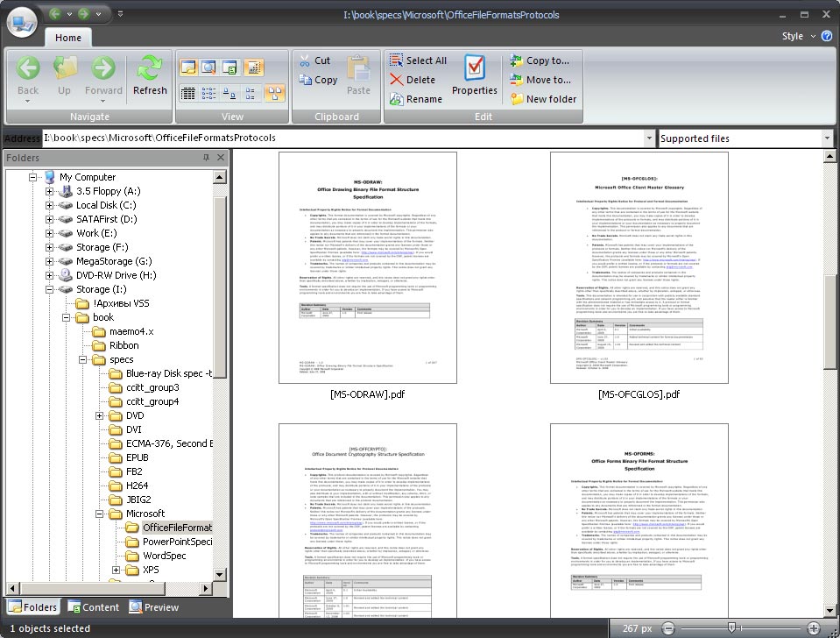Click the Help question mark icon

click(827, 36)
